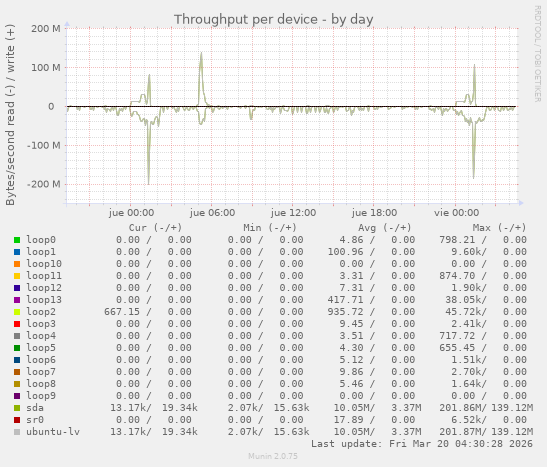Image resolution: width=547 pixels, height=467 pixels.
Task: Click the sda olive color swatch
Action: point(17,408)
